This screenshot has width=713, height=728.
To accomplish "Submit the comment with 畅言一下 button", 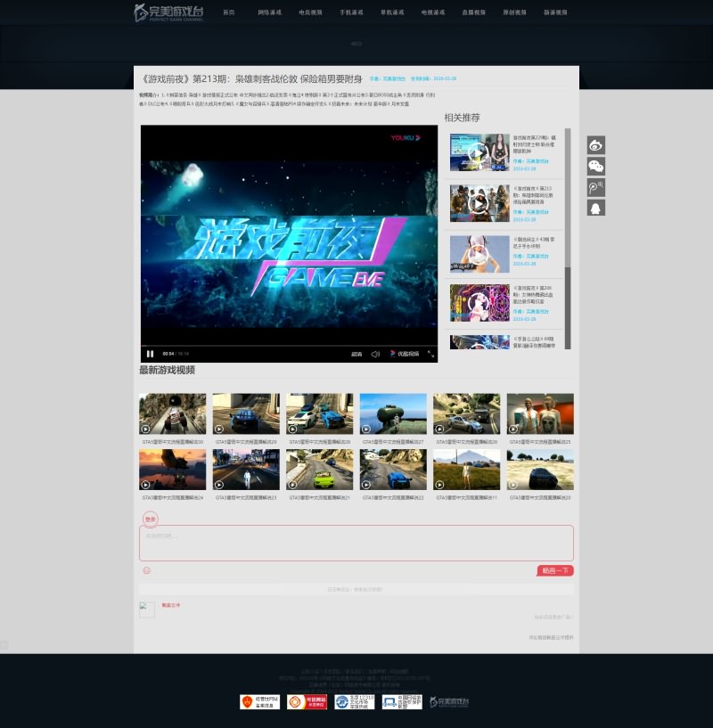I will (555, 570).
